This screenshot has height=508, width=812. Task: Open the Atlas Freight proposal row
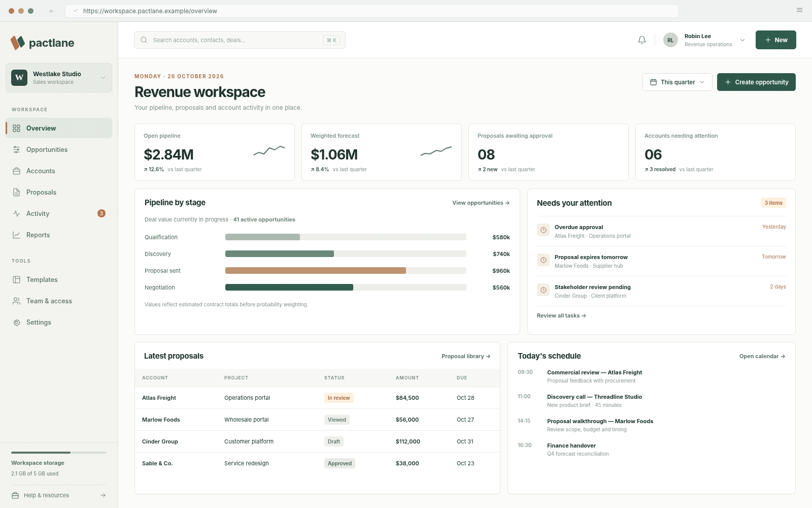(317, 398)
